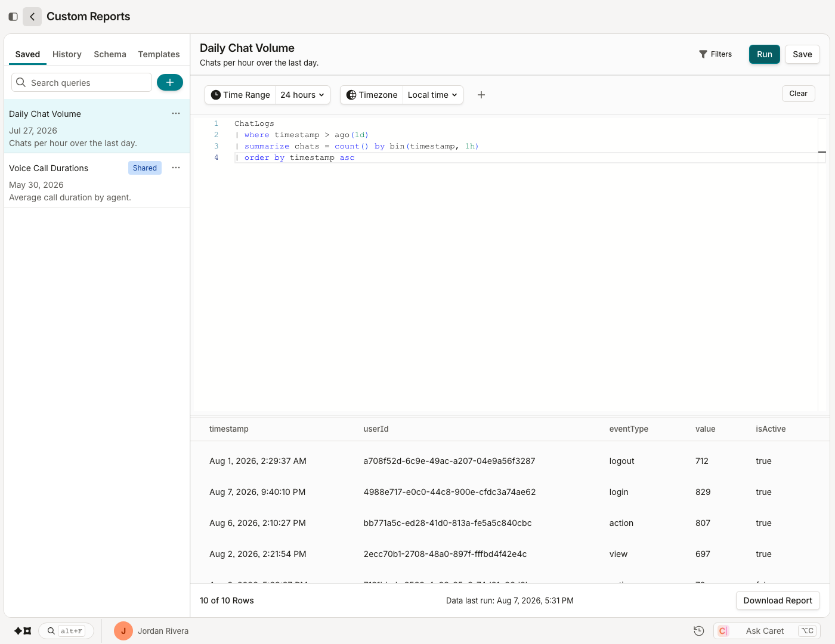Viewport: 835px width, 644px height.
Task: Expand the 24 hours time range dropdown
Action: pyautogui.click(x=302, y=95)
